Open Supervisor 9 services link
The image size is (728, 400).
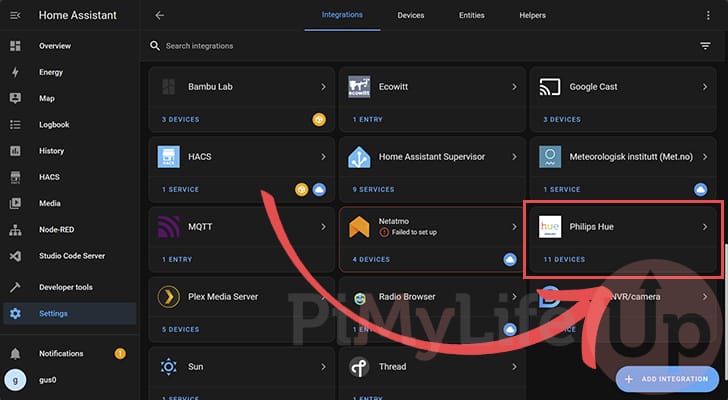pos(373,189)
